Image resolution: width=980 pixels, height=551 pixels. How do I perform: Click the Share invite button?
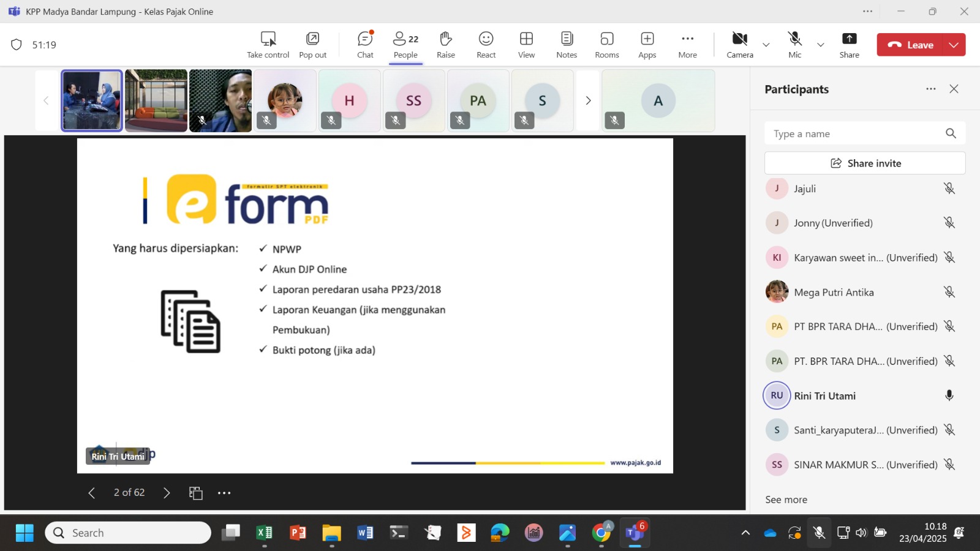click(x=865, y=163)
